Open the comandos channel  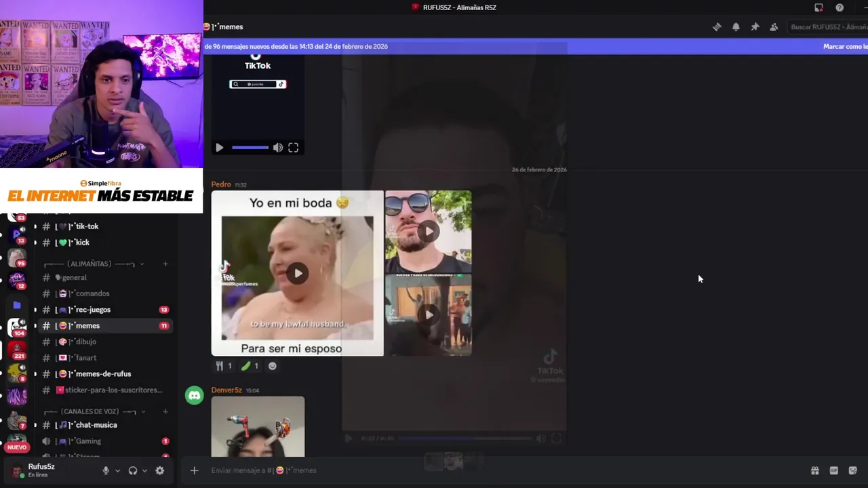(104, 293)
